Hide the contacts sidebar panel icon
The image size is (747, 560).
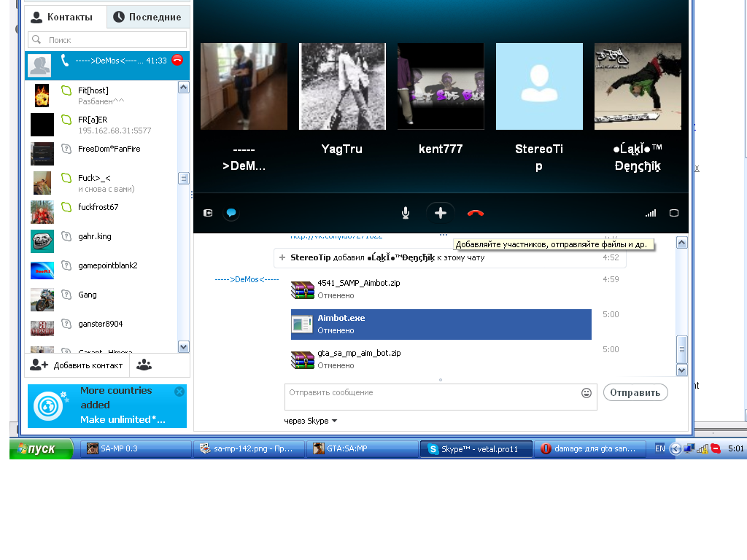(208, 213)
